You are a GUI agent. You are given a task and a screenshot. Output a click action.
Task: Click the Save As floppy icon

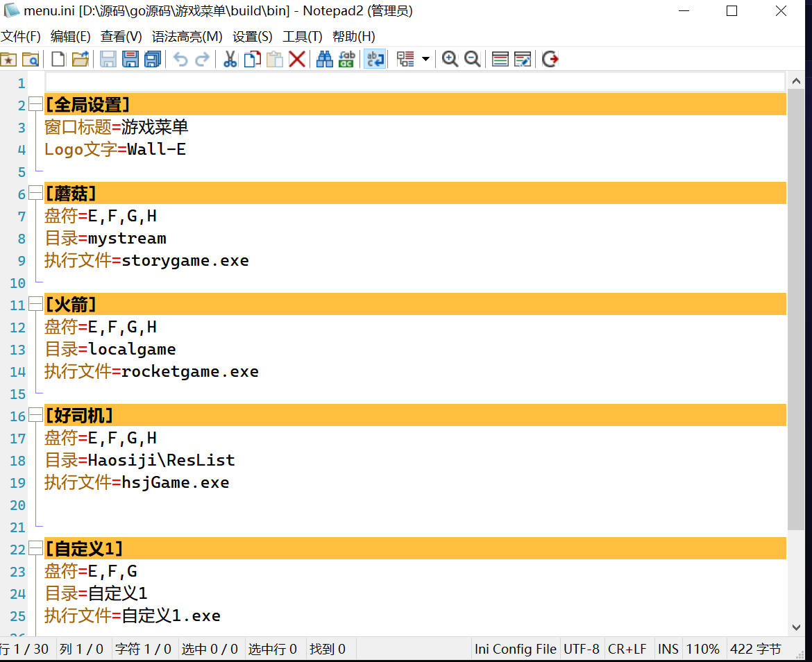130,59
